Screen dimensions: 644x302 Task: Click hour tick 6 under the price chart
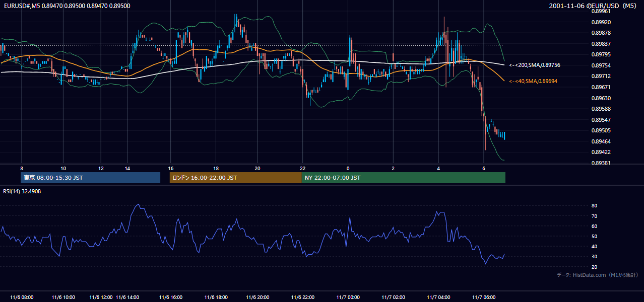tap(484, 168)
